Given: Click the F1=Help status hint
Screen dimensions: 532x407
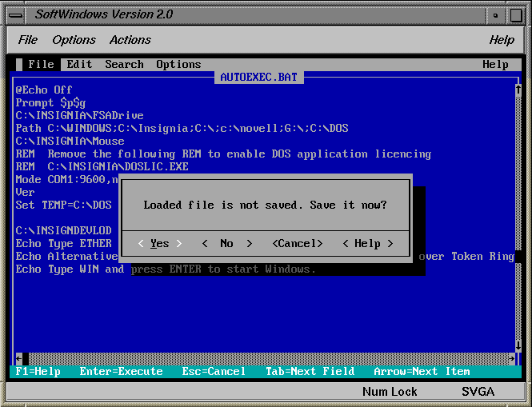Looking at the screenshot, I should (x=38, y=371).
